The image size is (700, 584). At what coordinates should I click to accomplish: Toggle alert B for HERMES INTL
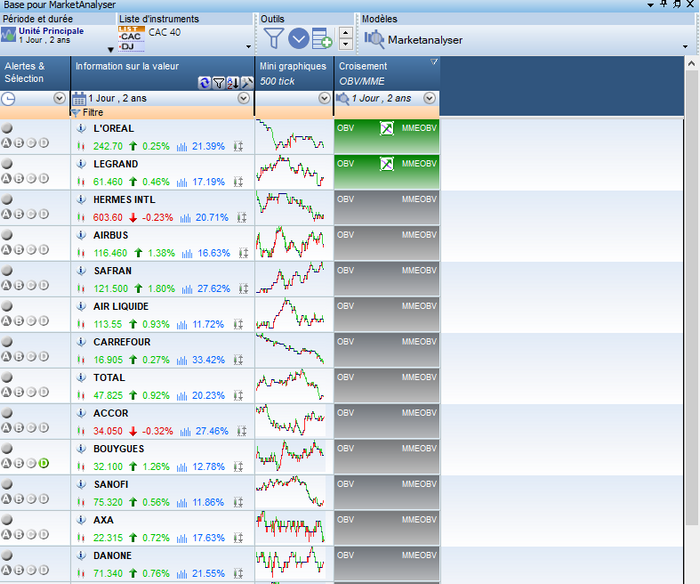pyautogui.click(x=18, y=214)
